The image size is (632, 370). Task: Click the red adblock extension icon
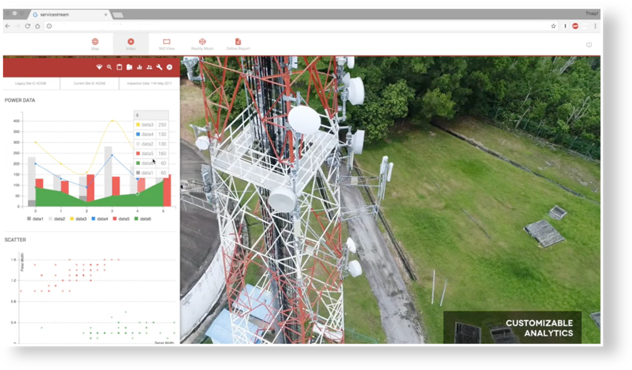point(575,26)
